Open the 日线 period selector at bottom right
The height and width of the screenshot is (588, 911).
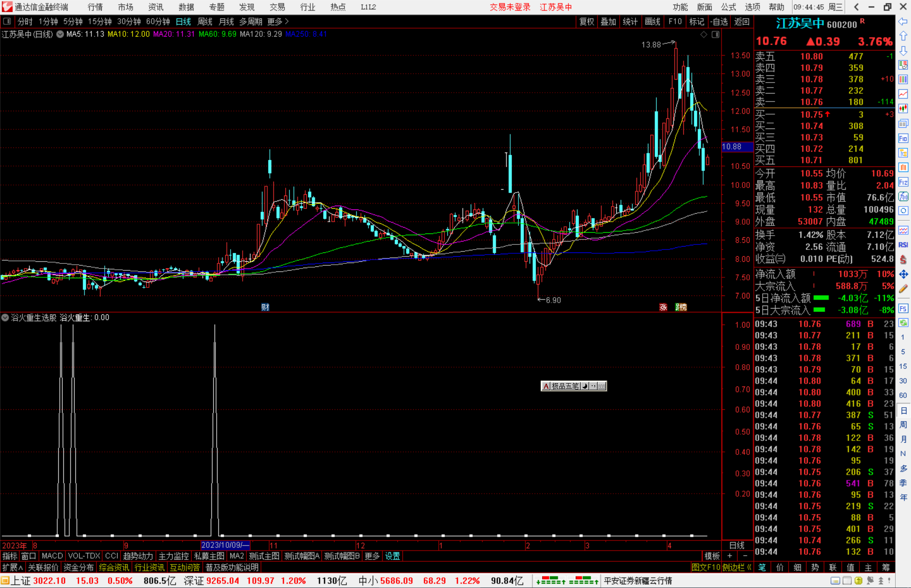click(x=737, y=545)
